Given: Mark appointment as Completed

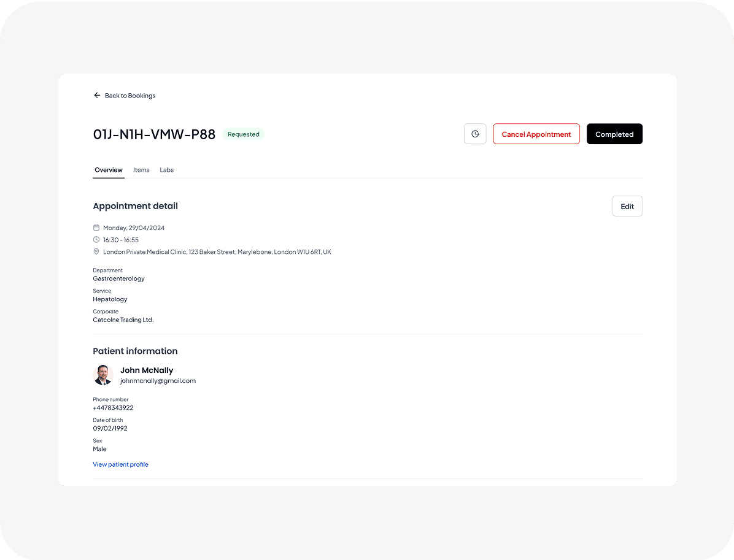Looking at the screenshot, I should point(614,134).
